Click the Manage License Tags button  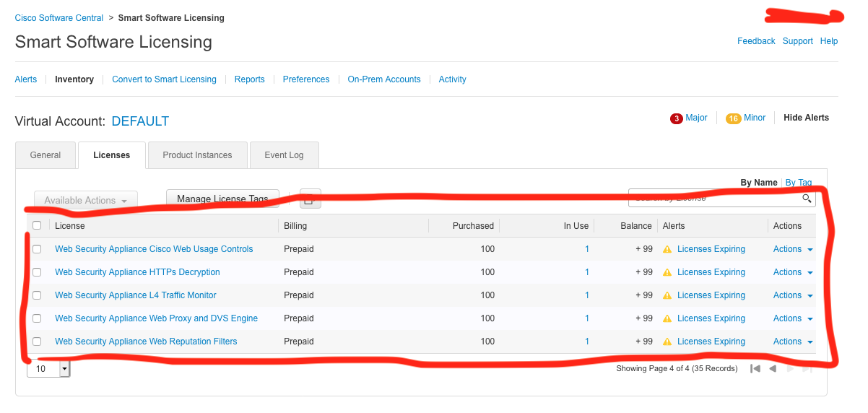[222, 199]
